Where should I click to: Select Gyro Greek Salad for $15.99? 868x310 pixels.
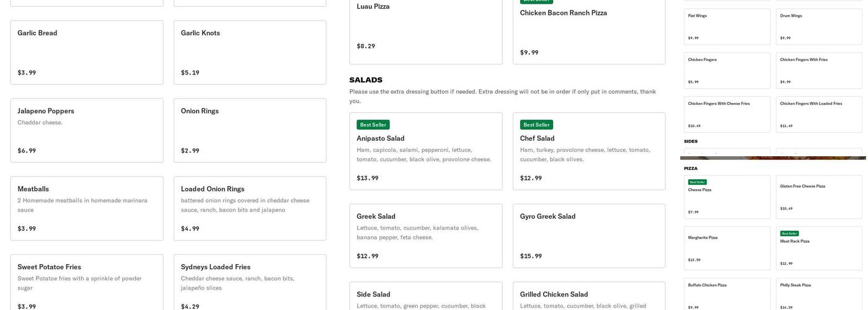pos(589,236)
